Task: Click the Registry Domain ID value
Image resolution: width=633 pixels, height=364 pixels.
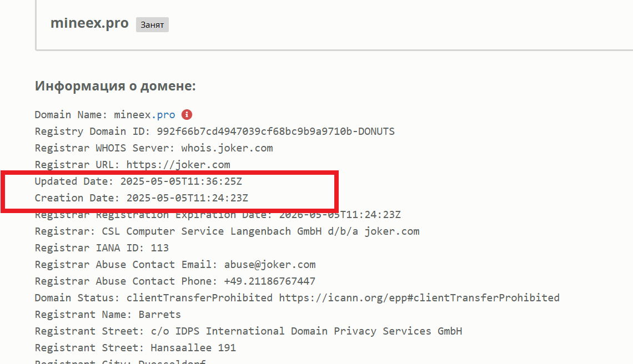Action: (x=276, y=132)
